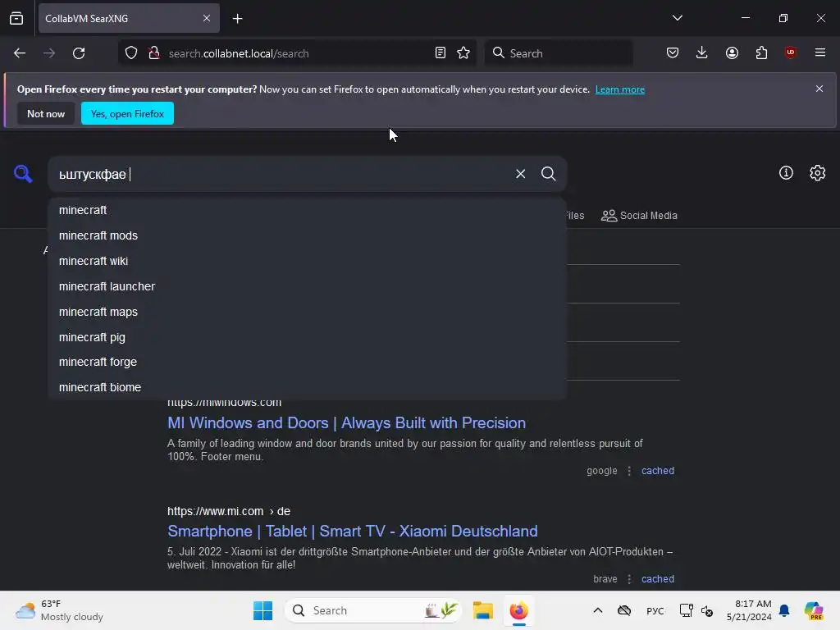Select the minecraft mods suggestion
This screenshot has height=630, width=840.
click(307, 235)
